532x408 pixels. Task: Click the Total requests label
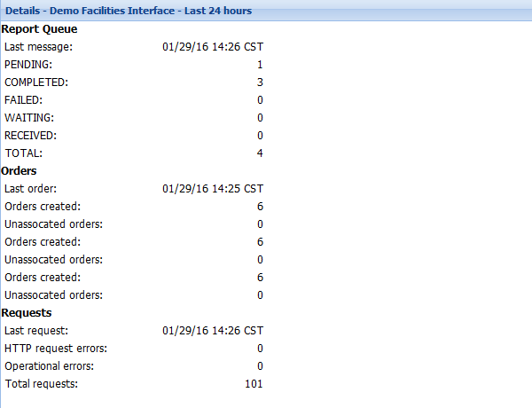pos(42,384)
